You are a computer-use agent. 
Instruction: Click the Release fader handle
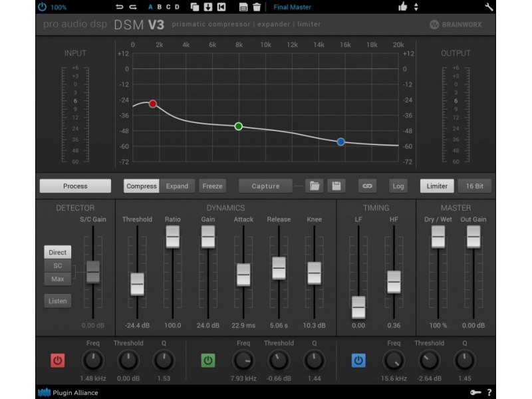click(279, 268)
